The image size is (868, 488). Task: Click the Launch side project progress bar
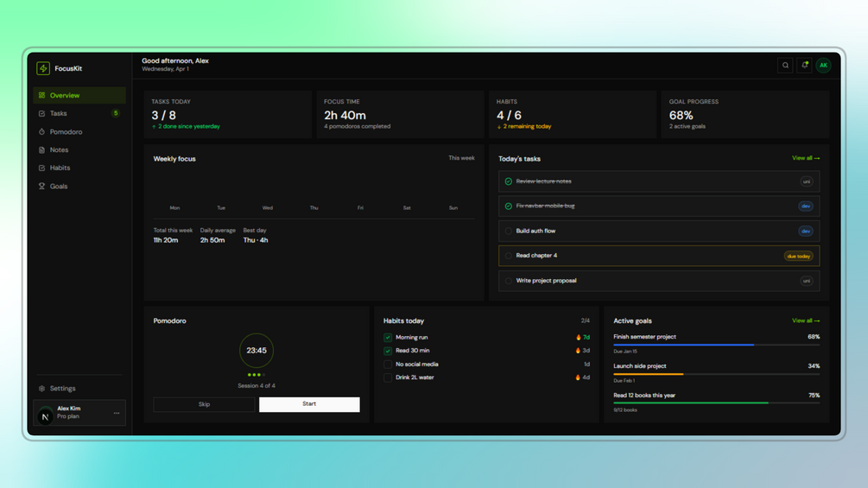coord(716,374)
